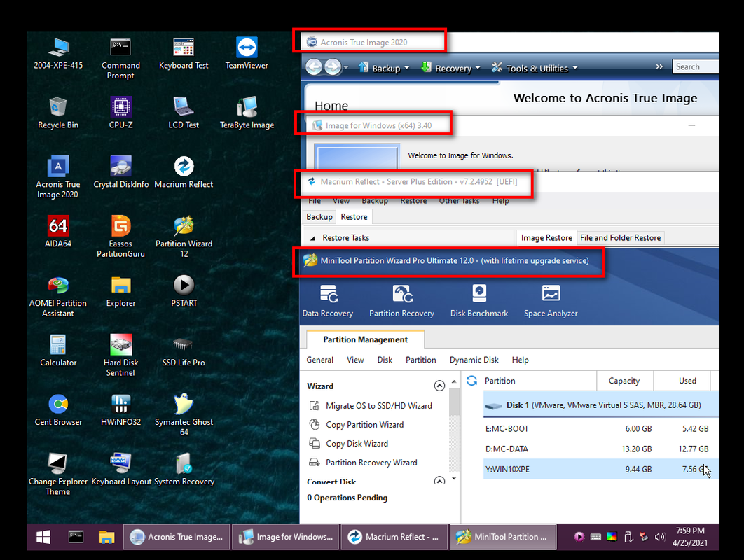
Task: Open Tools & Utilities dropdown in Acronis
Action: pos(535,68)
